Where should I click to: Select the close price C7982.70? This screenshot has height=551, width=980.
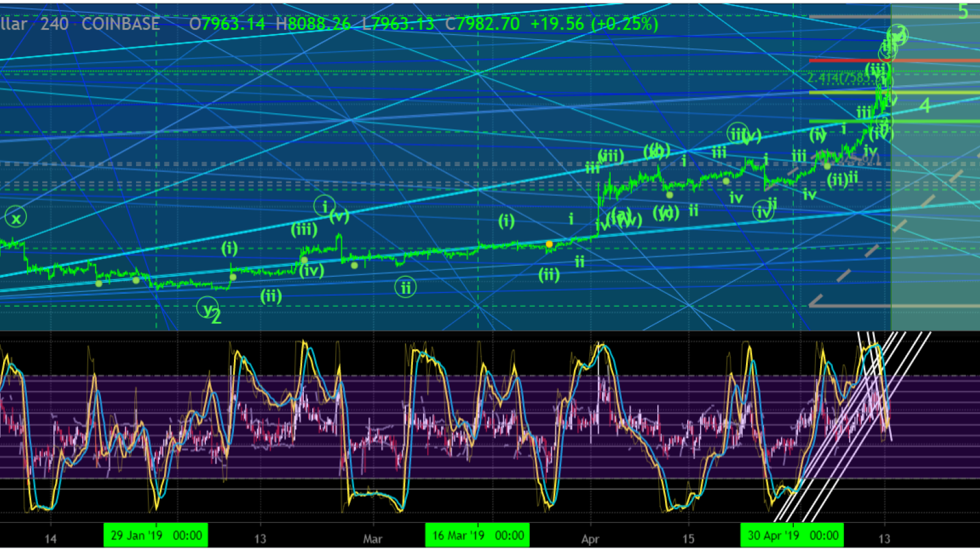point(482,24)
